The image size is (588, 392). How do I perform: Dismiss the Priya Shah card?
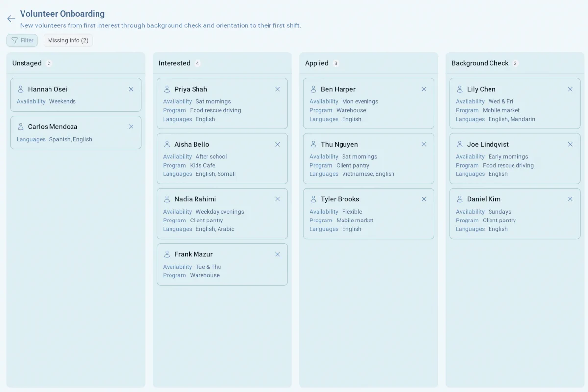278,89
